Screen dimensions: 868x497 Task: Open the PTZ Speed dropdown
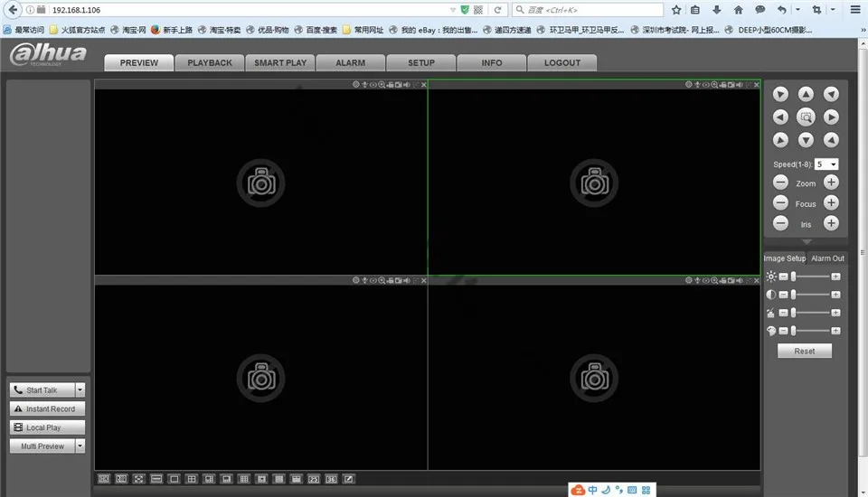[826, 164]
